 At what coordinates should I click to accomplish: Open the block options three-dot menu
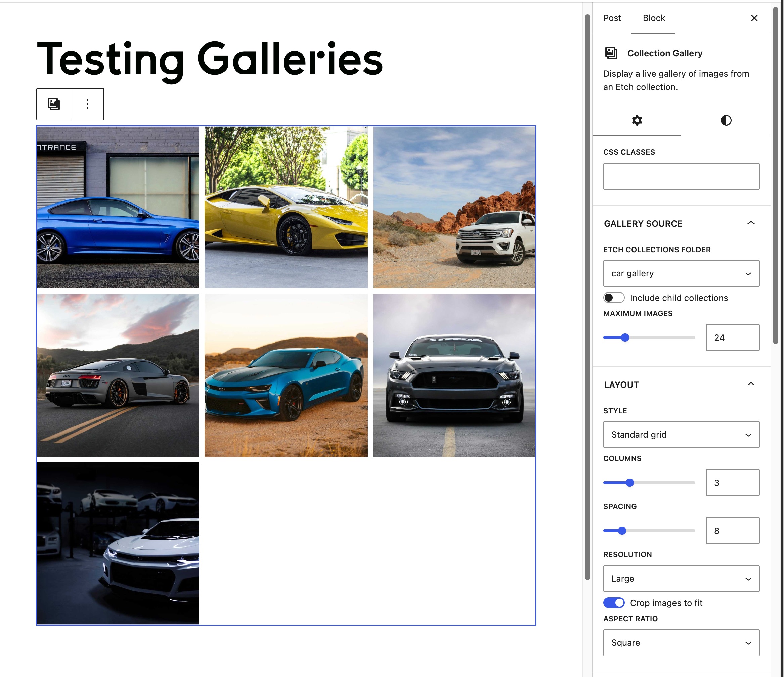pos(87,104)
